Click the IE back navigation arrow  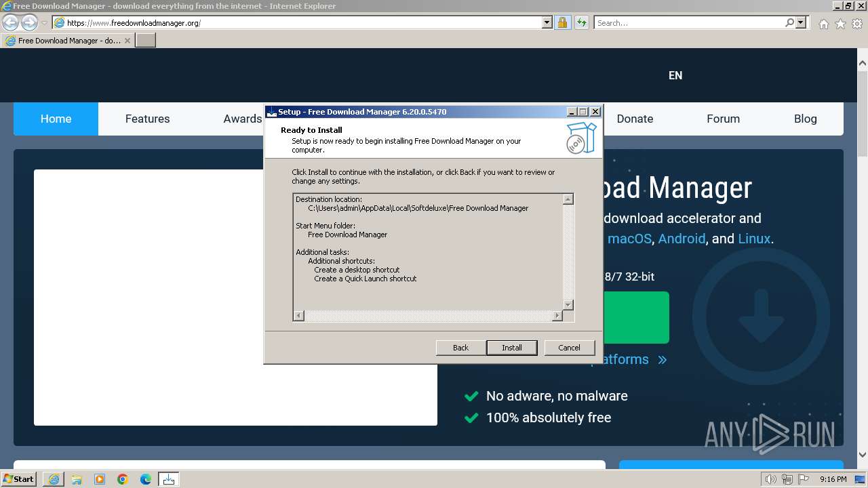10,22
